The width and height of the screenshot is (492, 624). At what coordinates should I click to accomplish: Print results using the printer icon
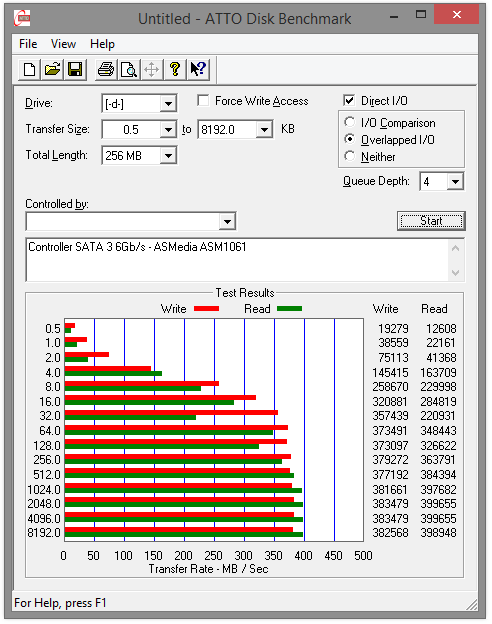pos(106,70)
